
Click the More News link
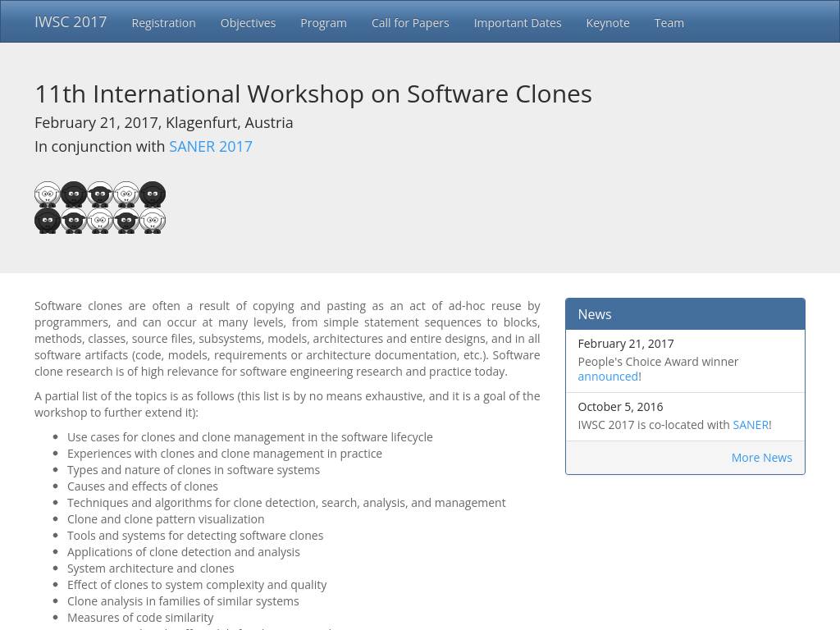pos(762,458)
